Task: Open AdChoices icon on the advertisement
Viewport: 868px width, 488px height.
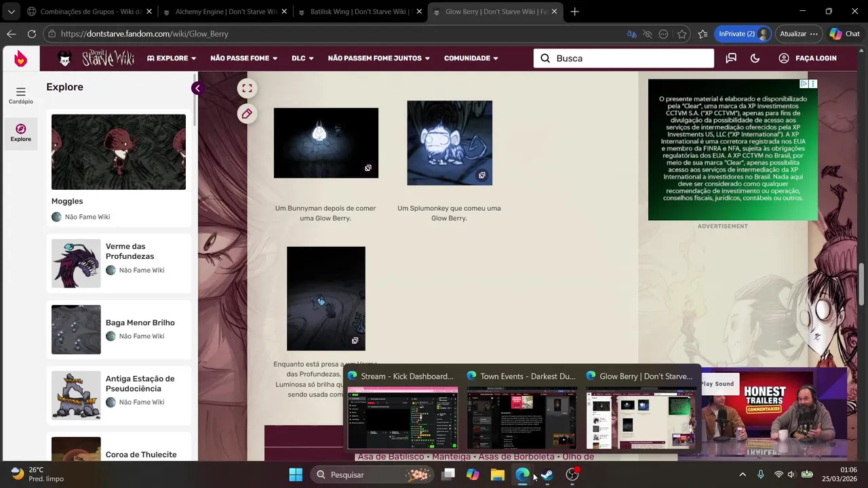Action: tap(804, 84)
